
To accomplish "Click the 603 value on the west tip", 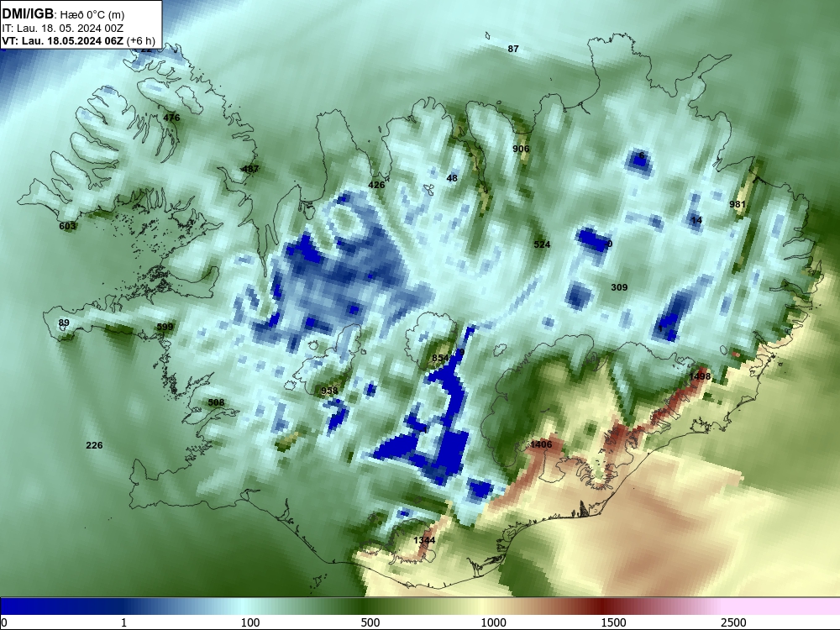I will [x=67, y=226].
